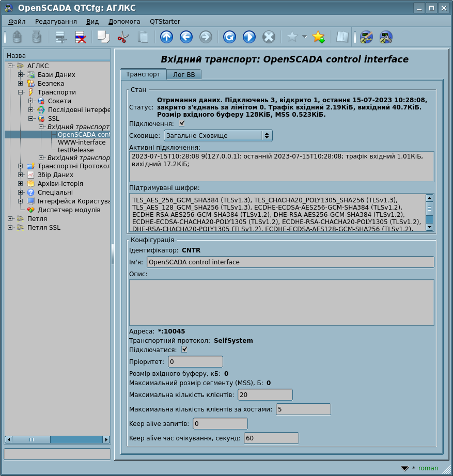The image size is (453, 476).
Task: Click the Безпека users icon in the tree
Action: [x=30, y=84]
